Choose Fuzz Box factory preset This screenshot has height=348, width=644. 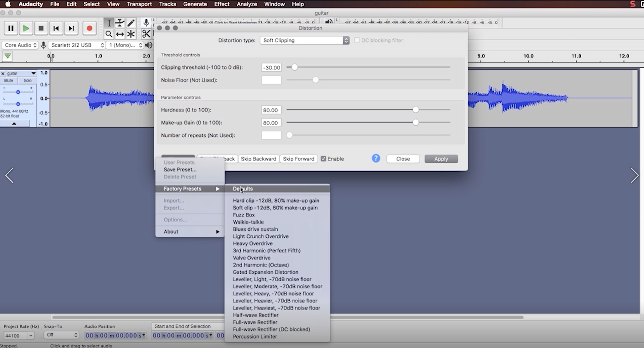click(x=243, y=215)
